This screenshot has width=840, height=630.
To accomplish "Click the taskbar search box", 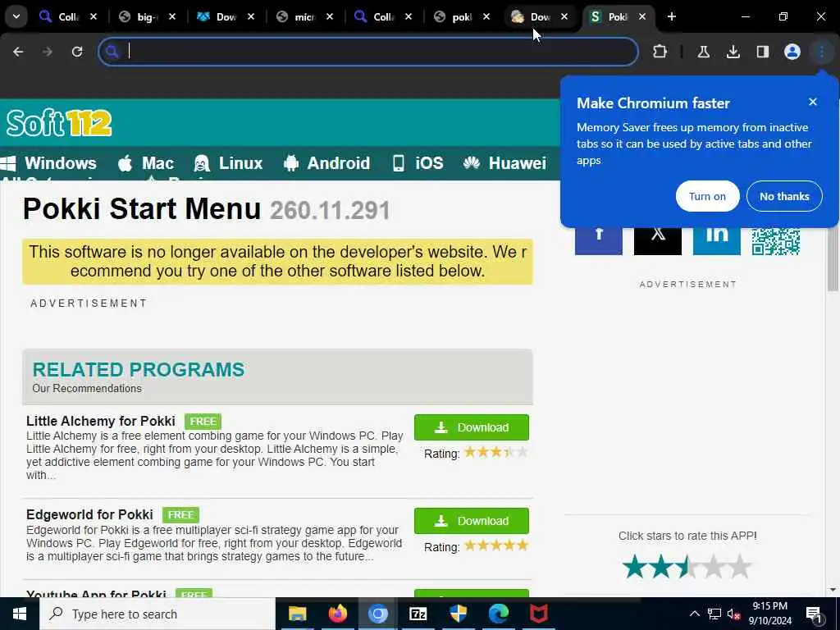I will (x=157, y=614).
